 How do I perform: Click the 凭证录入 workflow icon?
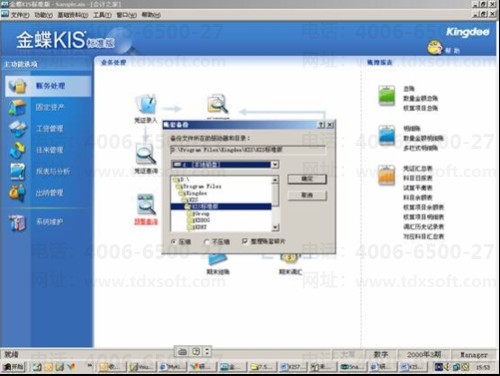146,104
